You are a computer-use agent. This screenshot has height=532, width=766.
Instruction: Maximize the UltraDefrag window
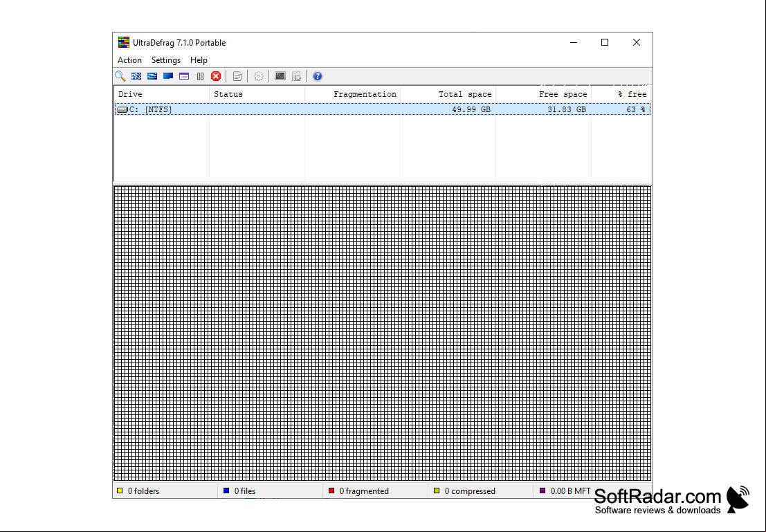605,42
